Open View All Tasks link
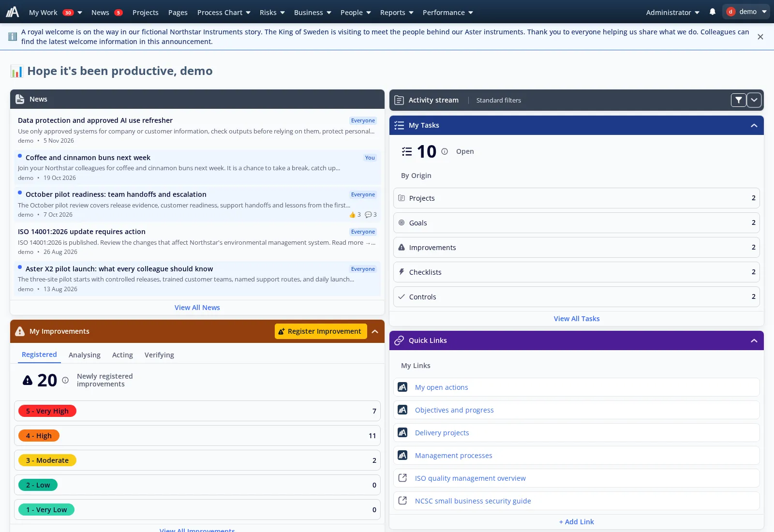774x532 pixels. pos(577,319)
